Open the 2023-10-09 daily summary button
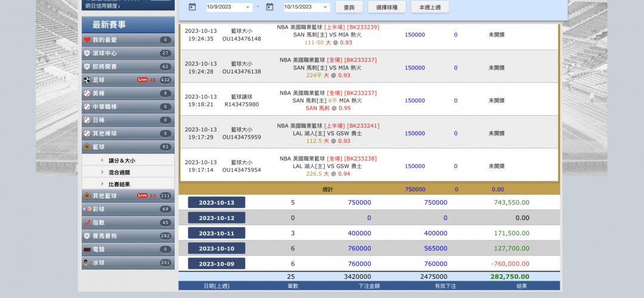This screenshot has width=644, height=298. 216,263
